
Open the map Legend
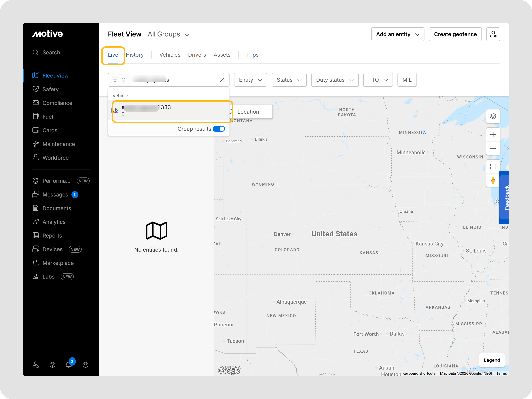492,360
